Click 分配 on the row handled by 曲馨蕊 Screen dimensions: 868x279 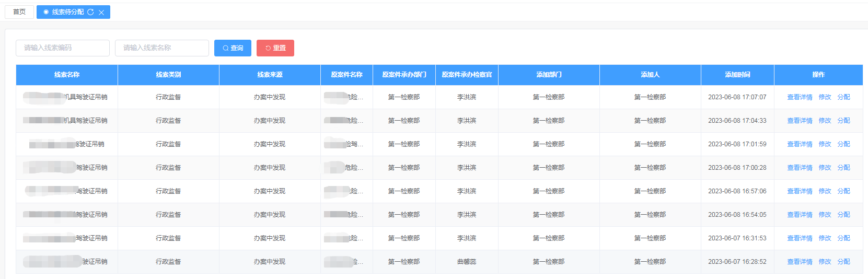click(x=843, y=262)
